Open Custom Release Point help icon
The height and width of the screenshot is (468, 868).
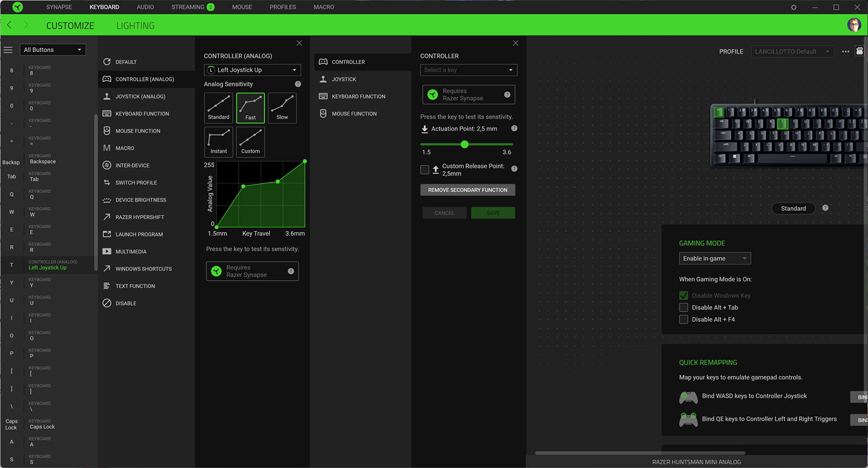(514, 169)
